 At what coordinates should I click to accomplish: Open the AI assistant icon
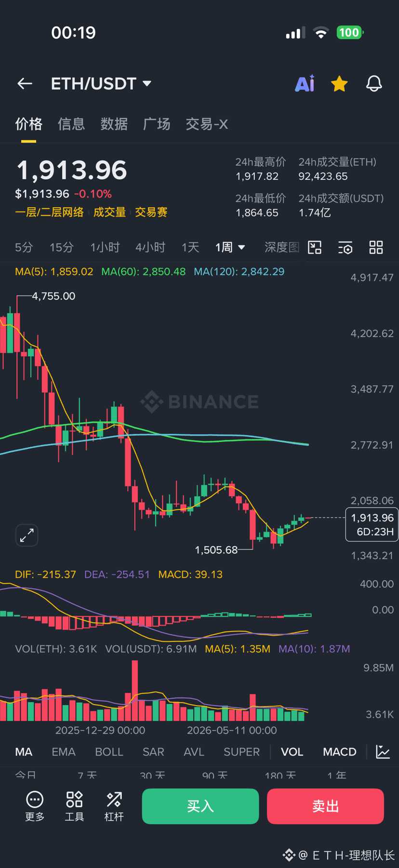coord(305,83)
